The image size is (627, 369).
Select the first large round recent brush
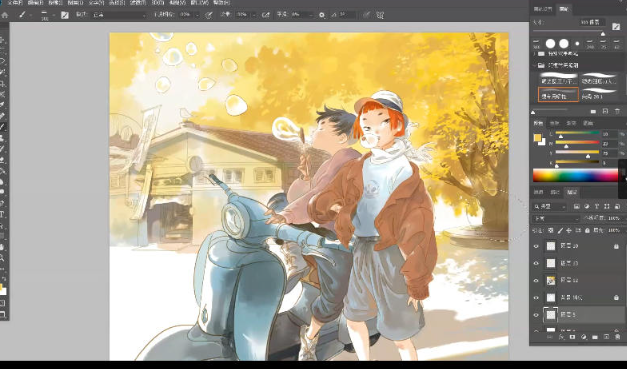point(550,43)
